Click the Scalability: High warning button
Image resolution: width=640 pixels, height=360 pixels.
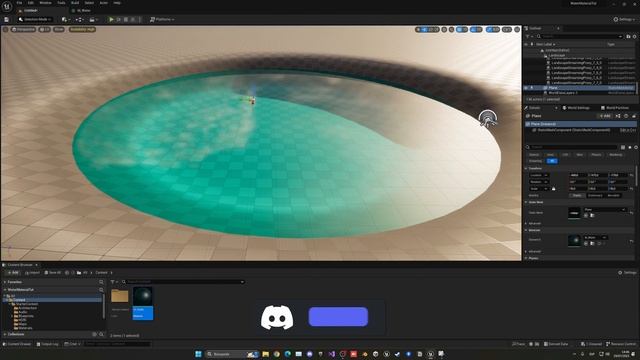tap(82, 29)
